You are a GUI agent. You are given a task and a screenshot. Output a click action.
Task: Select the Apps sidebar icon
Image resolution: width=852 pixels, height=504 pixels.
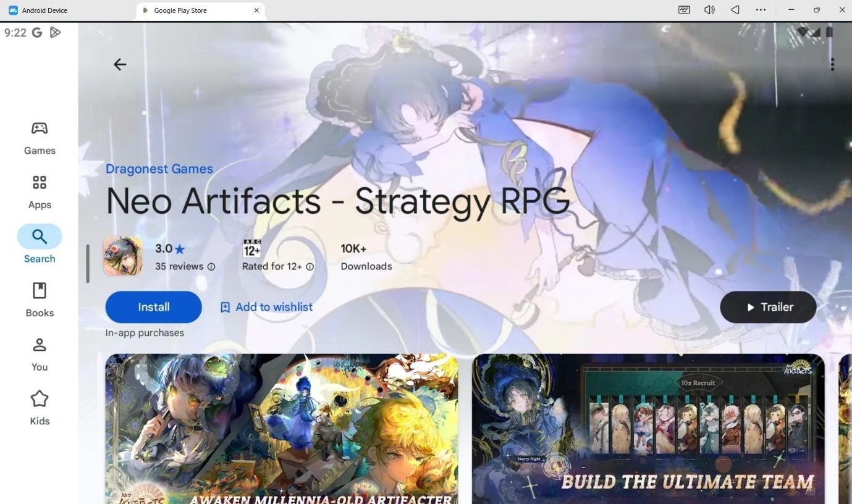point(39,191)
